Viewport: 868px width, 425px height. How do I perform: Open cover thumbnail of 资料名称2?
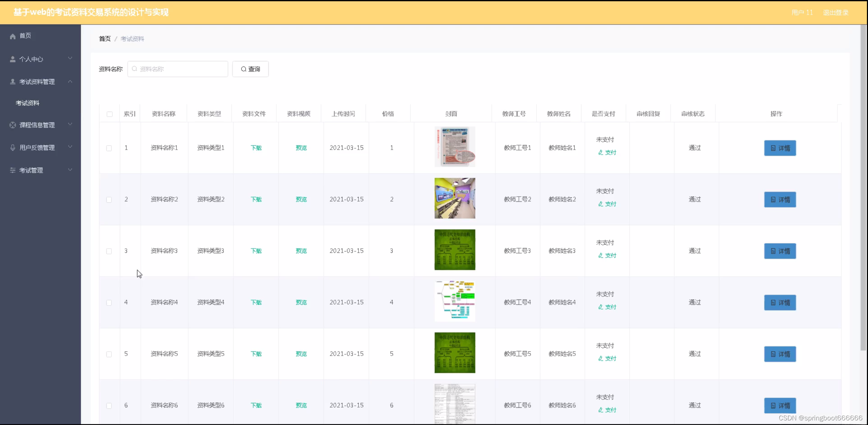(x=454, y=198)
